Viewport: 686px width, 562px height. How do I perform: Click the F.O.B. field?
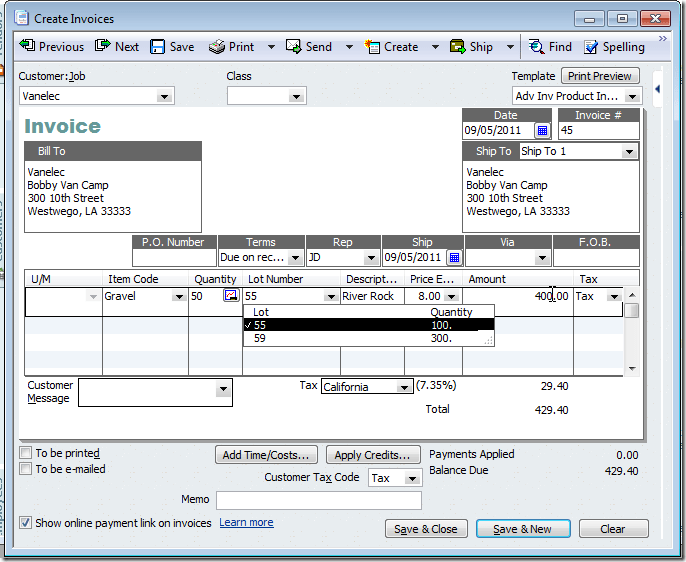(x=596, y=257)
